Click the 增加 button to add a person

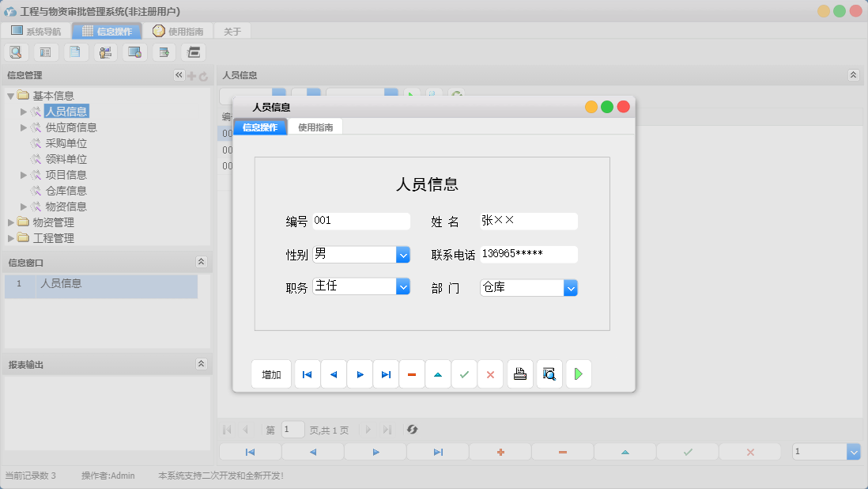[x=271, y=373]
